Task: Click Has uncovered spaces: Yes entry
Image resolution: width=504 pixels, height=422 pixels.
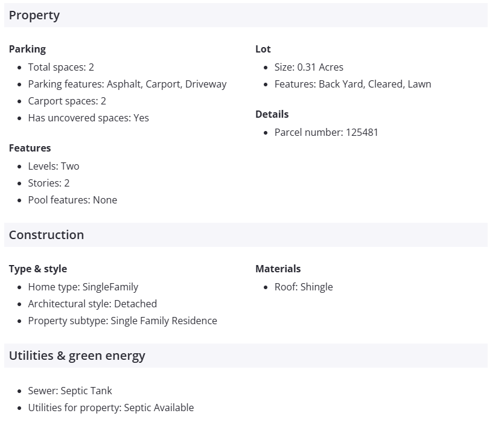Action: (x=88, y=118)
